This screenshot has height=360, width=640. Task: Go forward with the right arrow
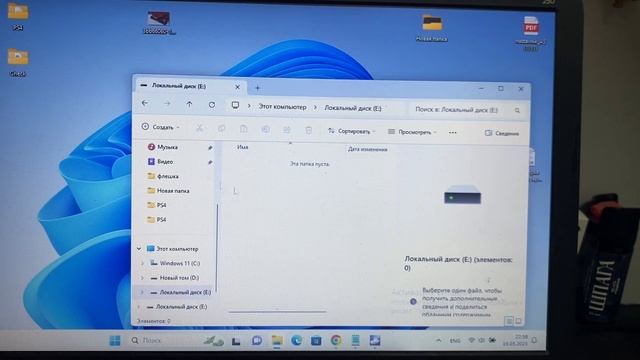click(167, 104)
